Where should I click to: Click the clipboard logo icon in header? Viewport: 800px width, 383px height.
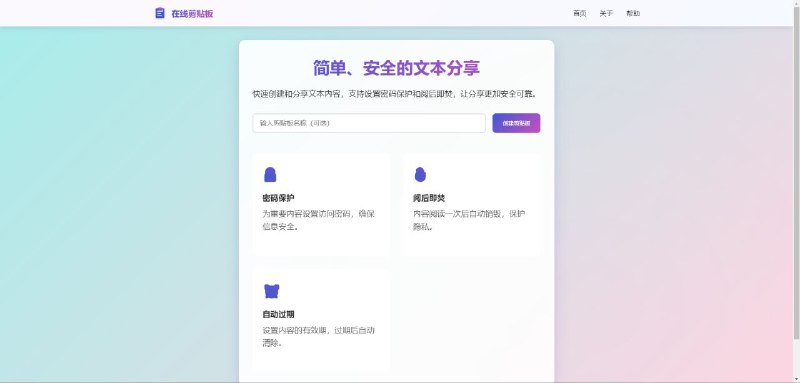(160, 13)
